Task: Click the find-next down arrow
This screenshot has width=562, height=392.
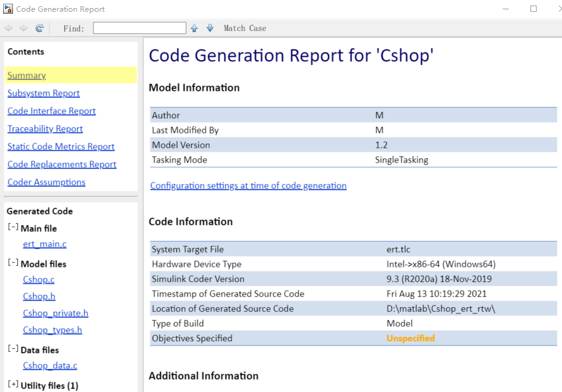Action: click(x=210, y=28)
